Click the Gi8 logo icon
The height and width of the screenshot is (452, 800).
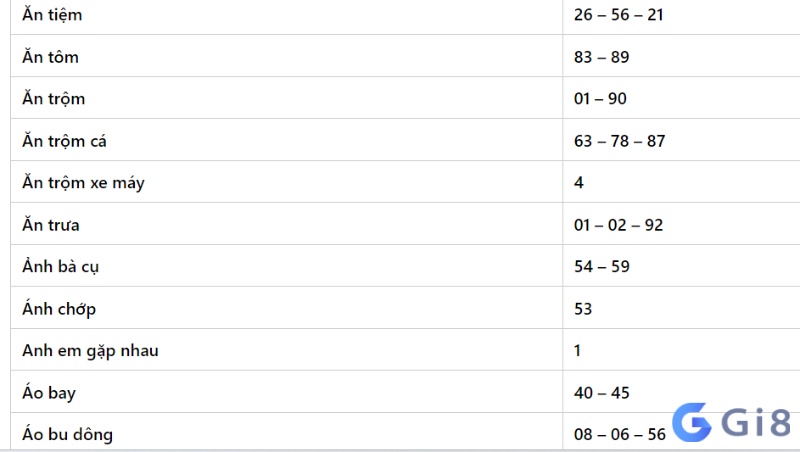(x=691, y=422)
